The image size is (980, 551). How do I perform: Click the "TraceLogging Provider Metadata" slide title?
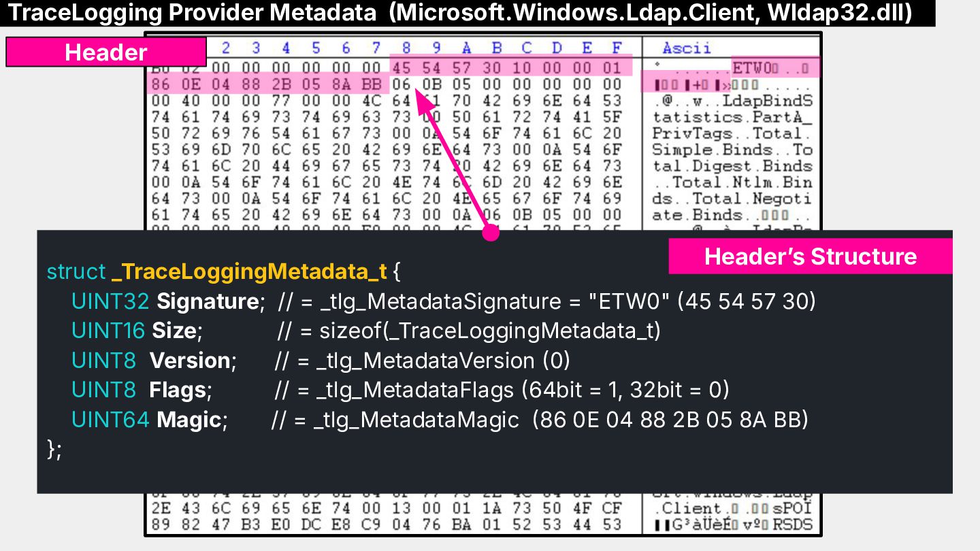tap(194, 13)
